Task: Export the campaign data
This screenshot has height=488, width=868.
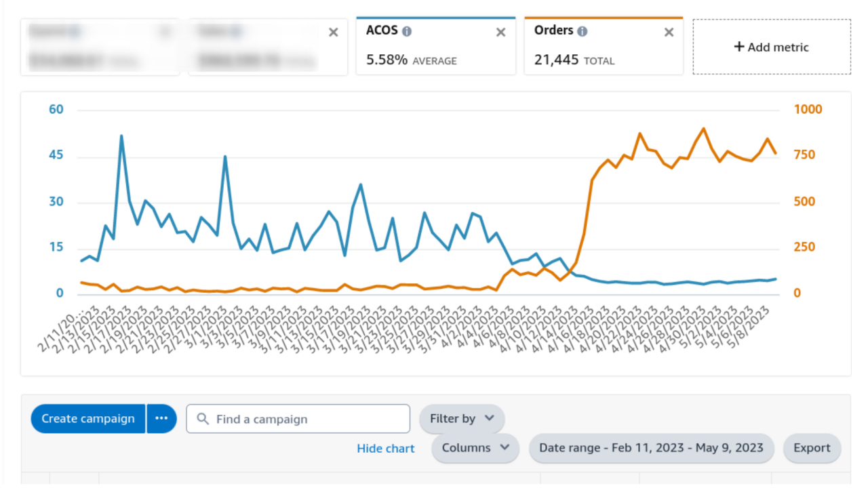Action: click(x=812, y=448)
